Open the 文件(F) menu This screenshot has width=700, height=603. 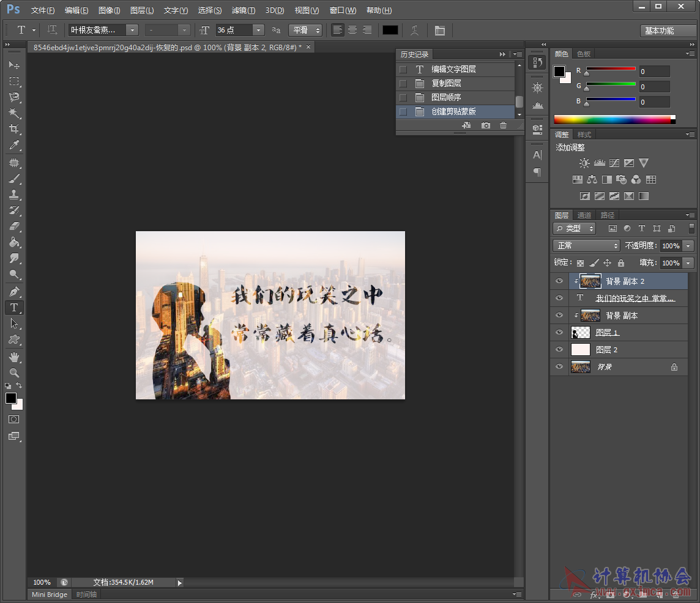click(x=42, y=10)
